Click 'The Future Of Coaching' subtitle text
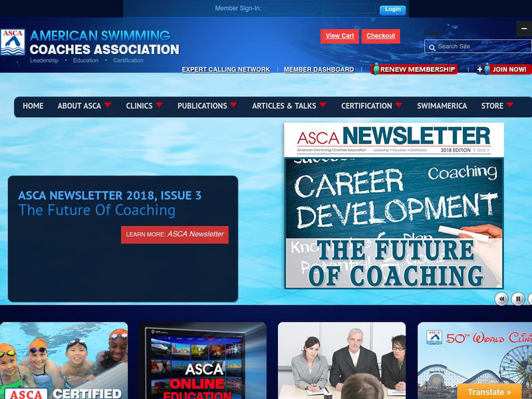This screenshot has width=532, height=399. (96, 210)
